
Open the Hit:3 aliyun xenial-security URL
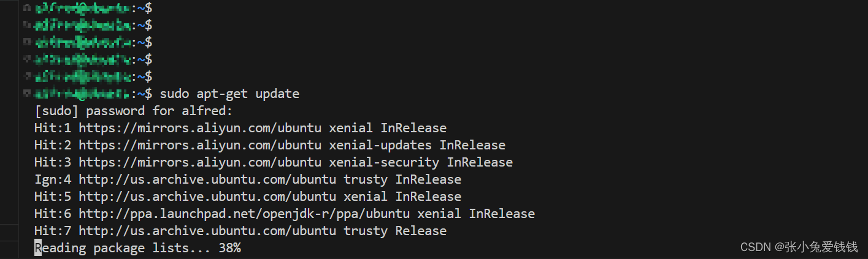tap(200, 162)
